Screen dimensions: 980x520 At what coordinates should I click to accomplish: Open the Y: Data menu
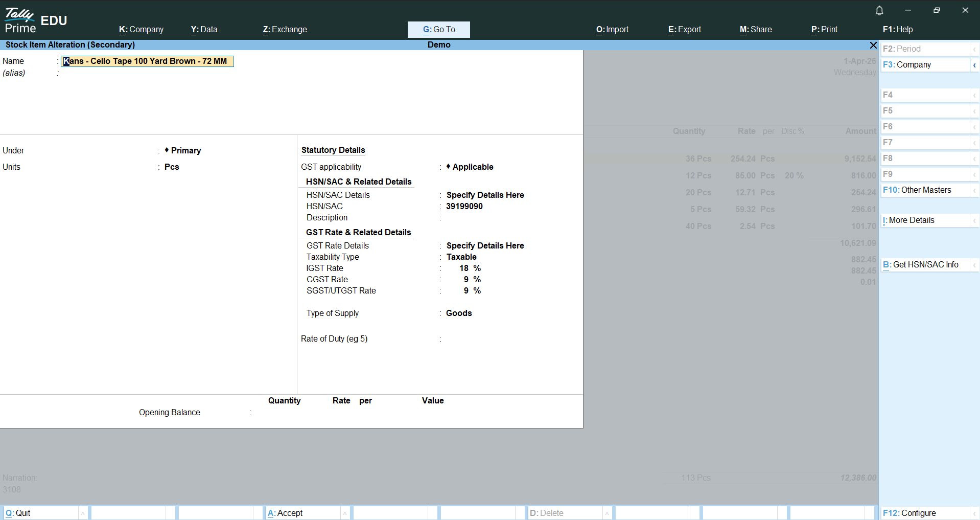[204, 30]
